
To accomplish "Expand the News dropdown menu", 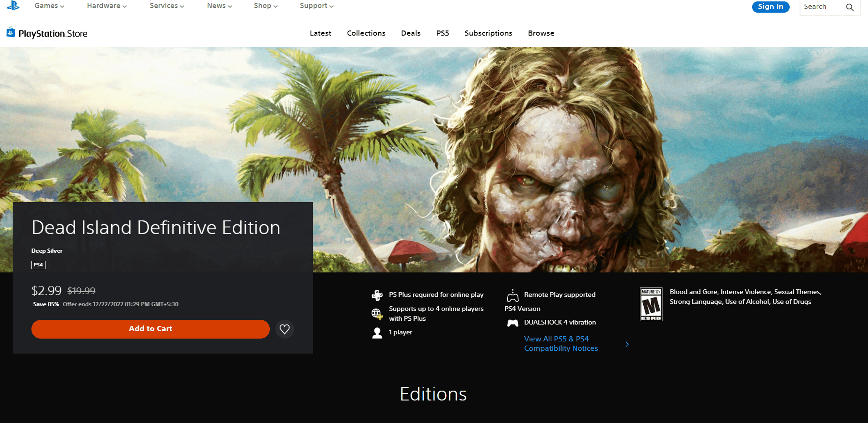I will tap(220, 6).
